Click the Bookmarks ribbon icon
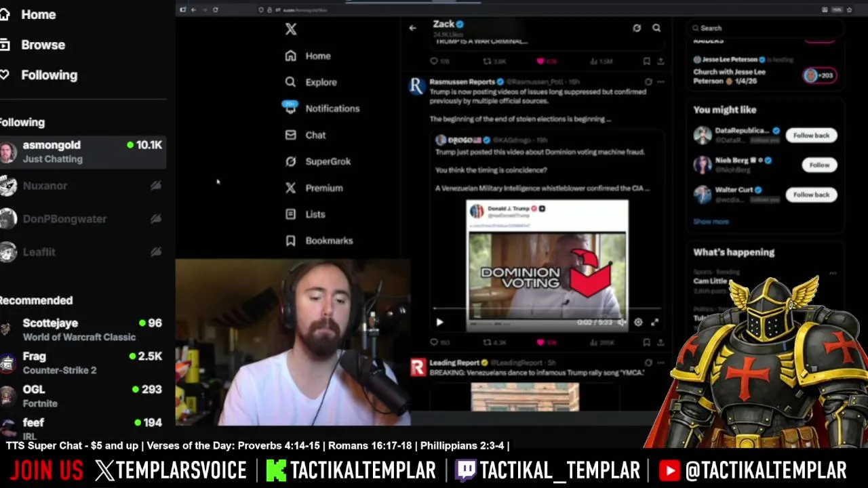The width and height of the screenshot is (868, 488). [x=290, y=241]
